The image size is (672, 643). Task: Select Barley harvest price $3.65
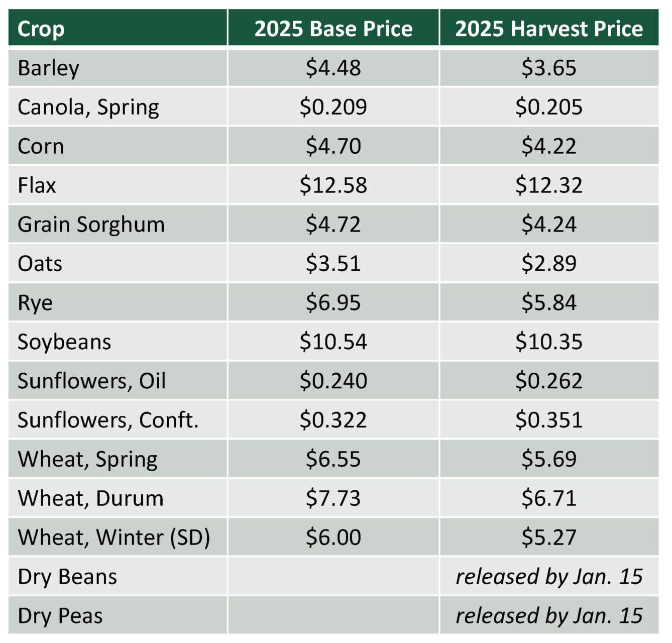pos(548,68)
